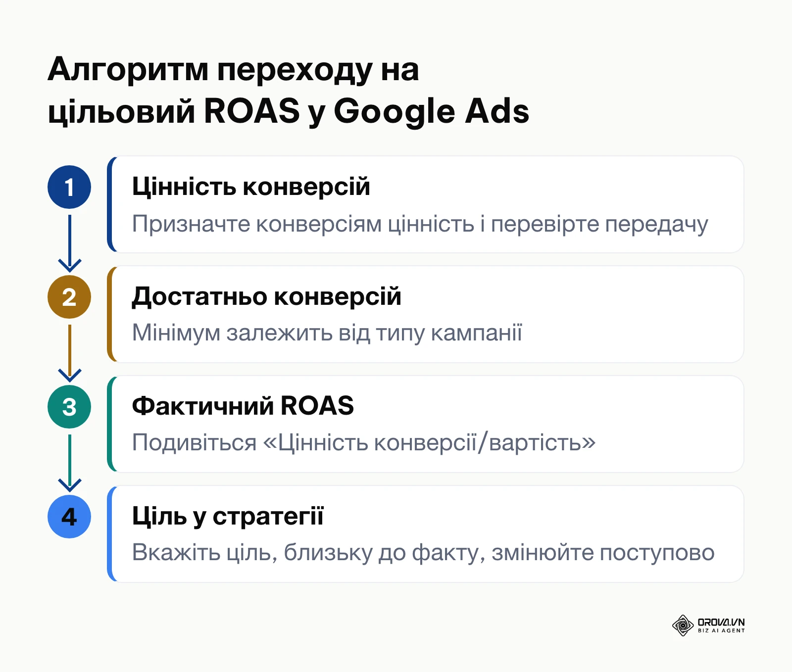The image size is (792, 672).
Task: Click the 'Алгоритм переходу на' title line
Action: (x=234, y=69)
